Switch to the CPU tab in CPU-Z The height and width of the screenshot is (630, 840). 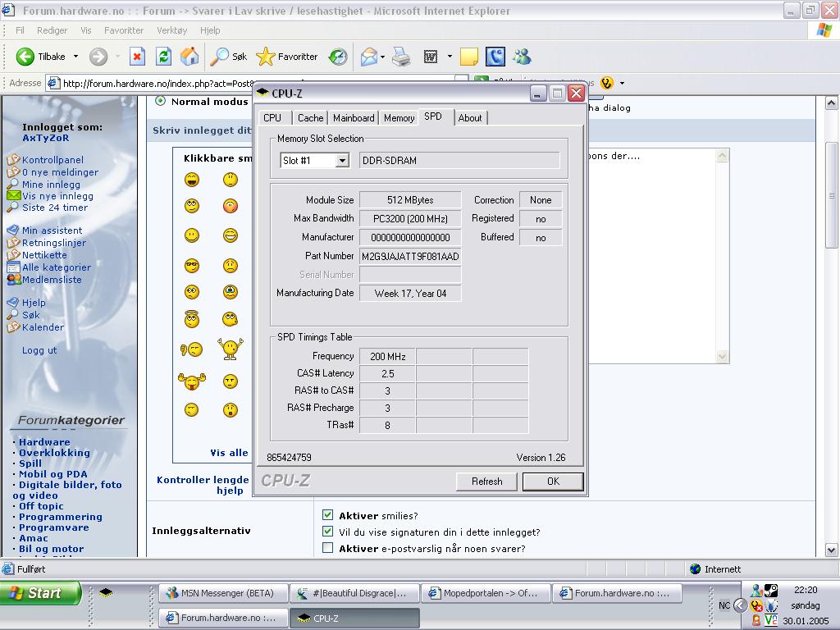coord(272,118)
